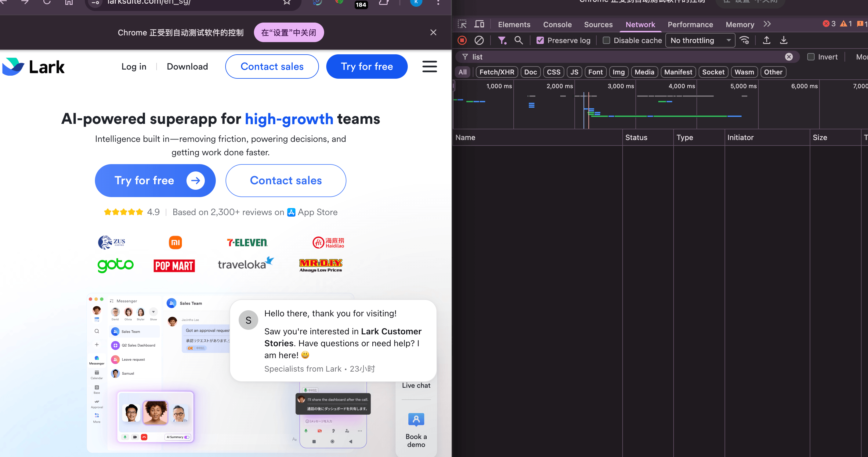Filter requests by Doc
This screenshot has width=868, height=457.
[x=530, y=72]
